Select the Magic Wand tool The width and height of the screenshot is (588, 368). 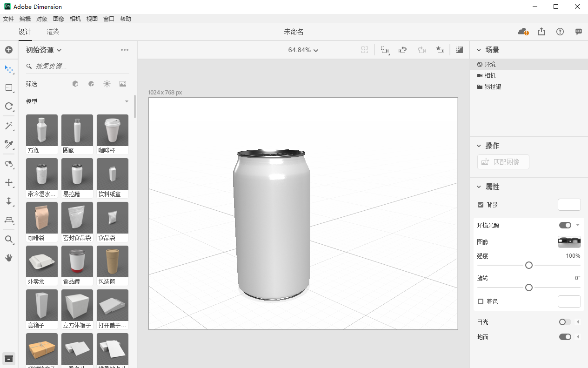(9, 126)
